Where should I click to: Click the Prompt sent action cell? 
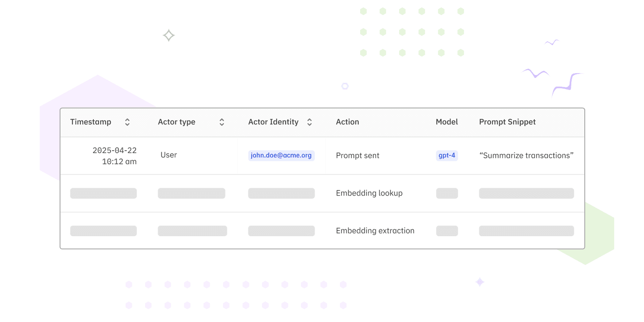pyautogui.click(x=357, y=155)
